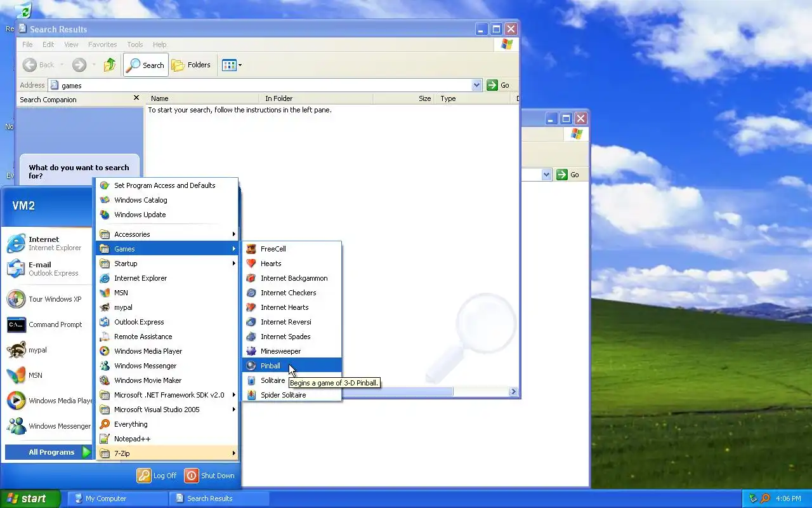Expand the Games submenu
Screen dimensions: 812x508
(x=167, y=249)
